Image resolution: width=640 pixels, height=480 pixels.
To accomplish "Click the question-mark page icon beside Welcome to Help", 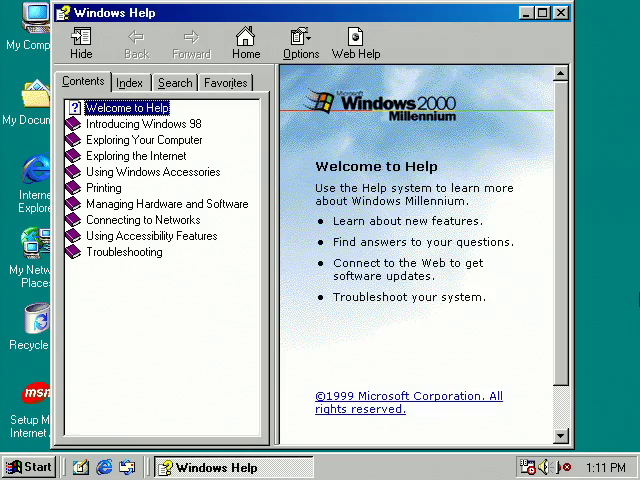I will click(75, 108).
